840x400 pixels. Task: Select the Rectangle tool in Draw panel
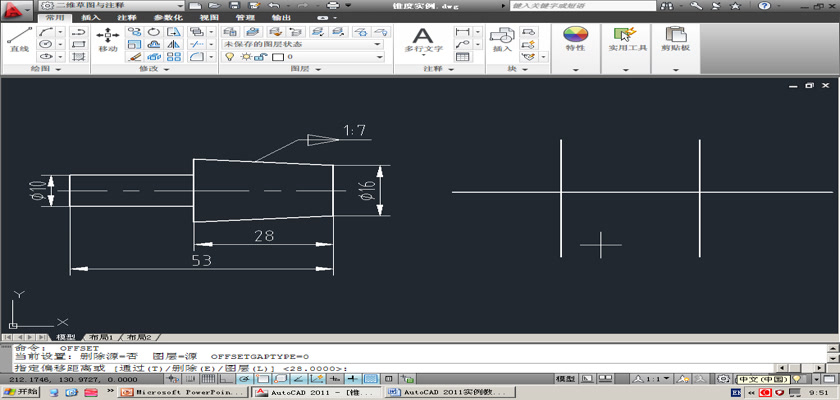click(79, 44)
